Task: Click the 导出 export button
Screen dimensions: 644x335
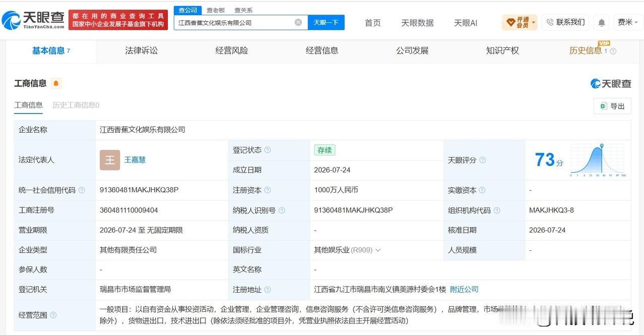Action: point(612,106)
